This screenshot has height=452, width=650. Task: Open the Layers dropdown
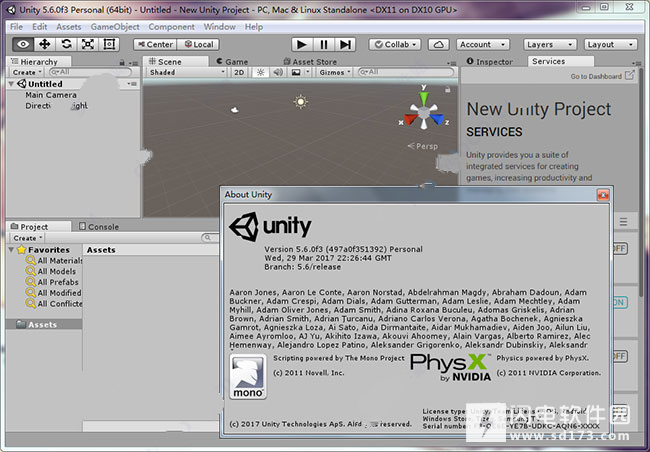(550, 44)
